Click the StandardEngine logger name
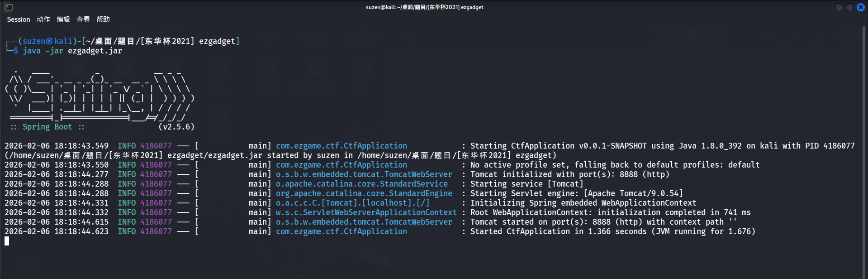The width and height of the screenshot is (868, 279). pyautogui.click(x=364, y=193)
